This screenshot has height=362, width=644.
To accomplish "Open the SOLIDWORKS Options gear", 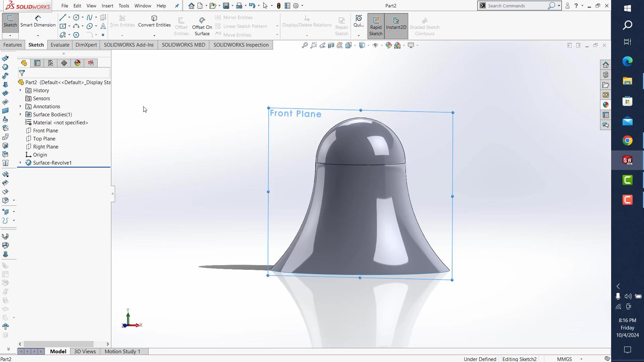I will (296, 6).
